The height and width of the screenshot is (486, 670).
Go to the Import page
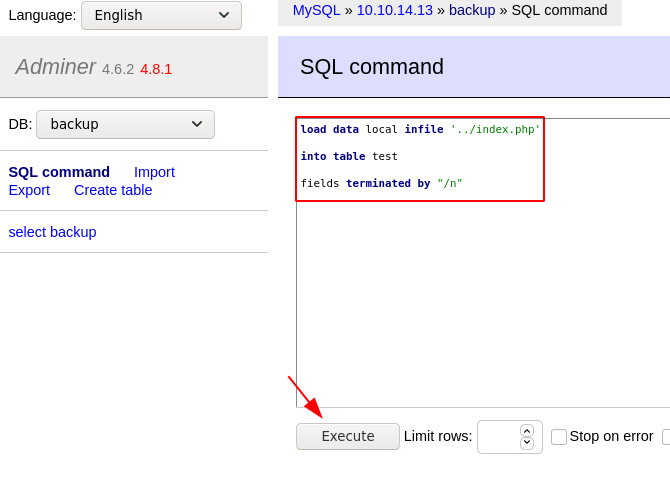coord(154,172)
